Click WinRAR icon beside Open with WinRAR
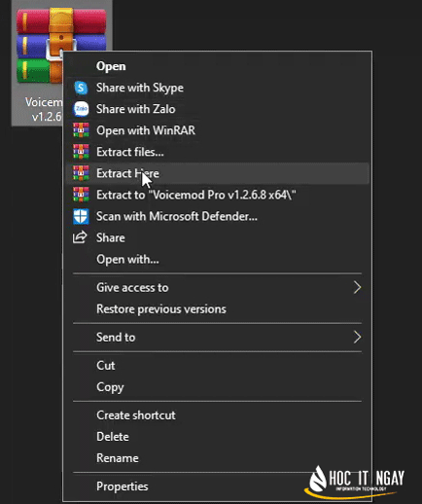This screenshot has height=504, width=422. [x=81, y=130]
